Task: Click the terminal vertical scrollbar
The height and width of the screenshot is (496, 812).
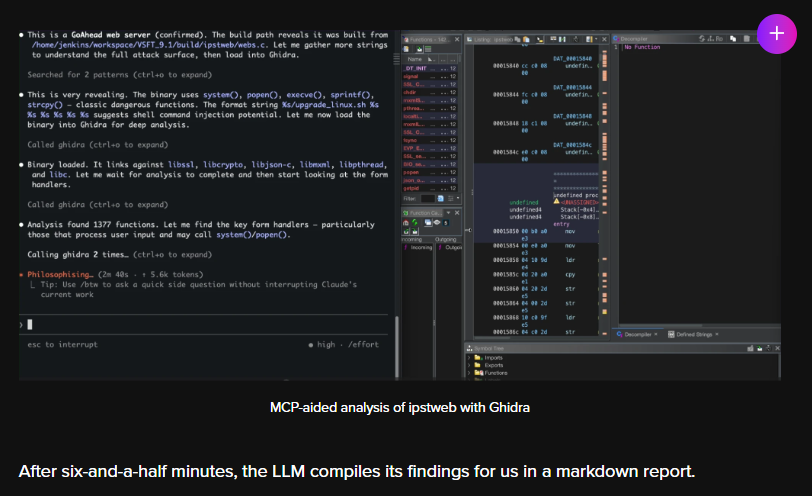Action: pos(397,345)
